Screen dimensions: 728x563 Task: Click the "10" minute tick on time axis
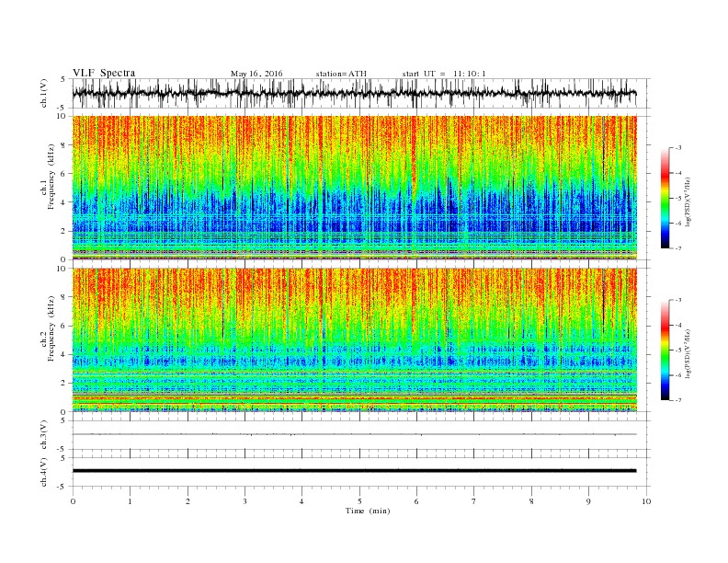tap(646, 501)
